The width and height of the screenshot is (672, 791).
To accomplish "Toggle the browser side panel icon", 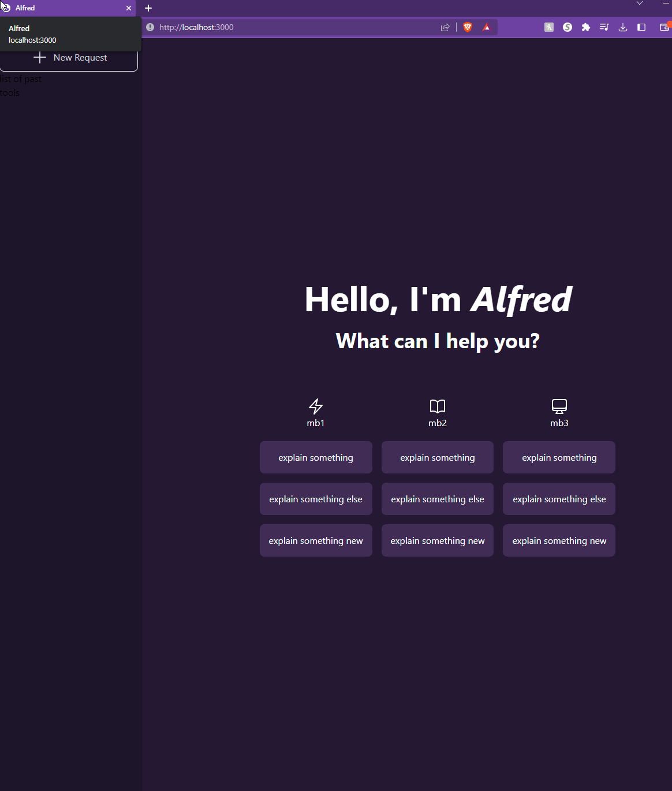I will tap(641, 27).
